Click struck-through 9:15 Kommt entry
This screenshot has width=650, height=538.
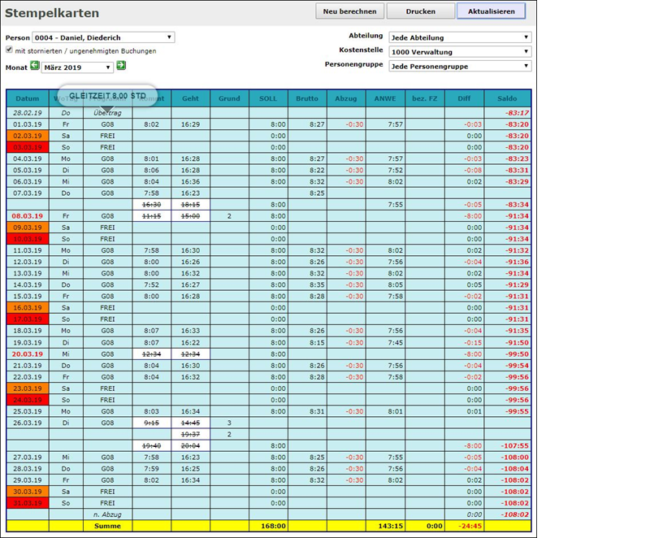(152, 423)
